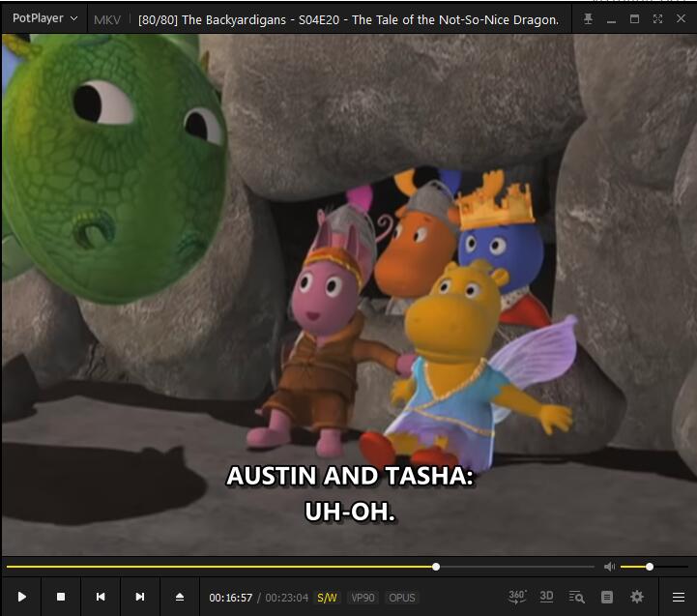Screen dimensions: 697x616
Task: Click the MKV format label
Action: click(107, 20)
